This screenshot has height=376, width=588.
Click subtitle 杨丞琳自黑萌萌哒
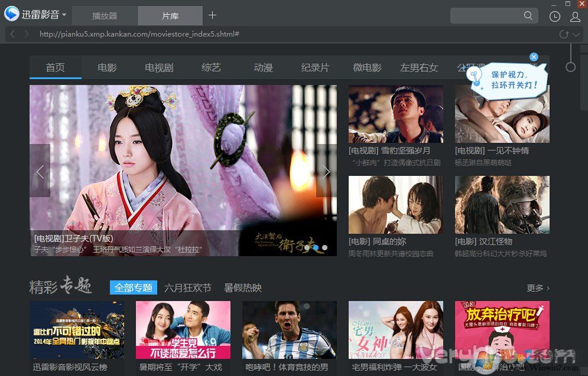click(x=483, y=162)
